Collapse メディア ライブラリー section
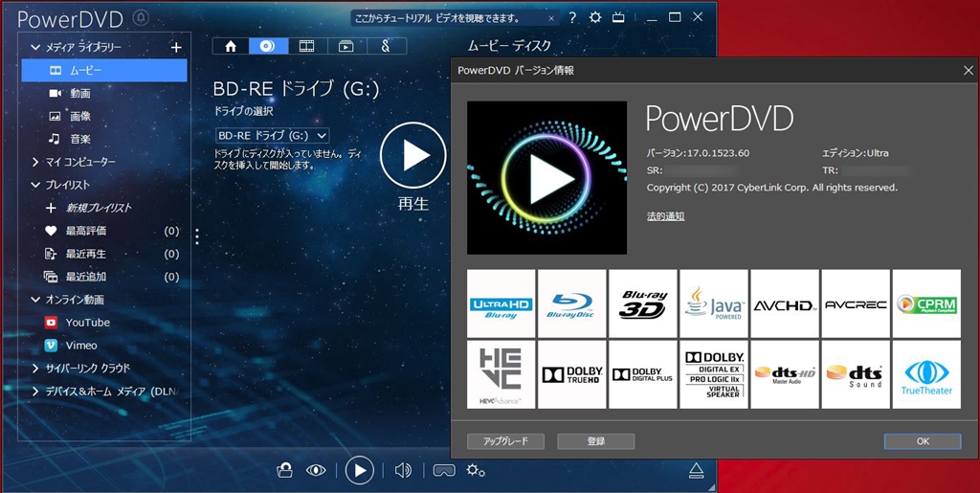Image resolution: width=980 pixels, height=493 pixels. (x=35, y=48)
